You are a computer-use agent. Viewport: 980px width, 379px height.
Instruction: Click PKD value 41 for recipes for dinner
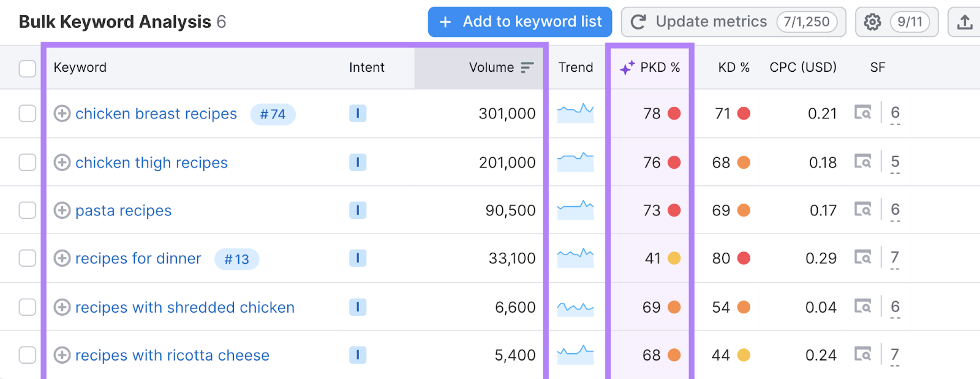652,258
